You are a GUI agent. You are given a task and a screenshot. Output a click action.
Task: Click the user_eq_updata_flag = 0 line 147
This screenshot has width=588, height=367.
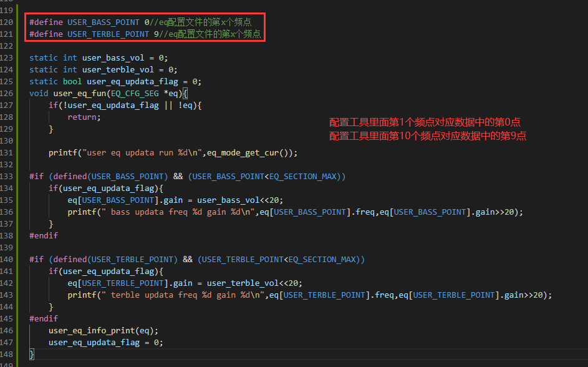coord(106,343)
